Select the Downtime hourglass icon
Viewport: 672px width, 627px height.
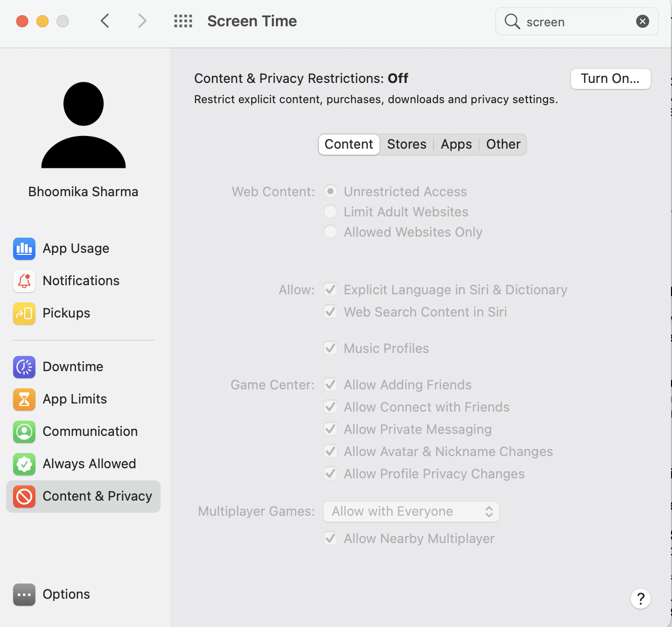tap(24, 367)
